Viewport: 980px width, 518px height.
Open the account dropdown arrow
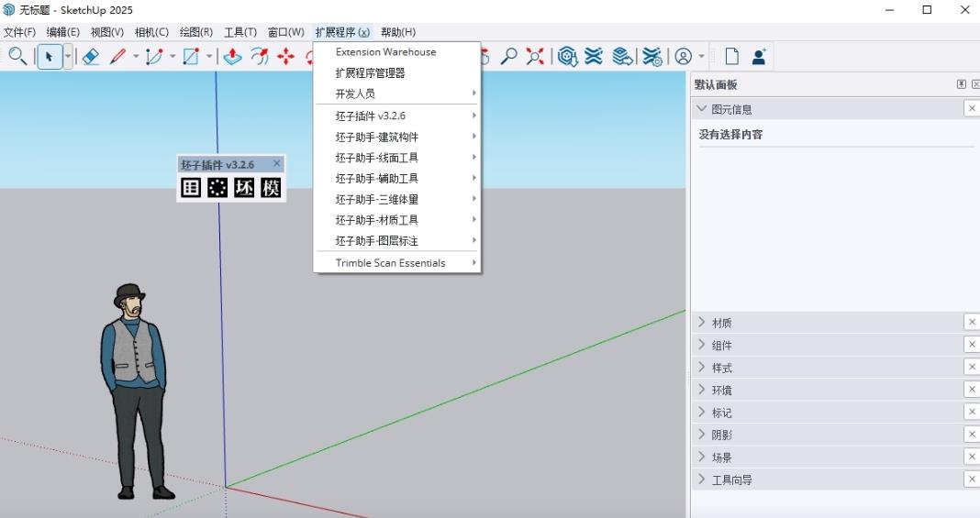[701, 56]
